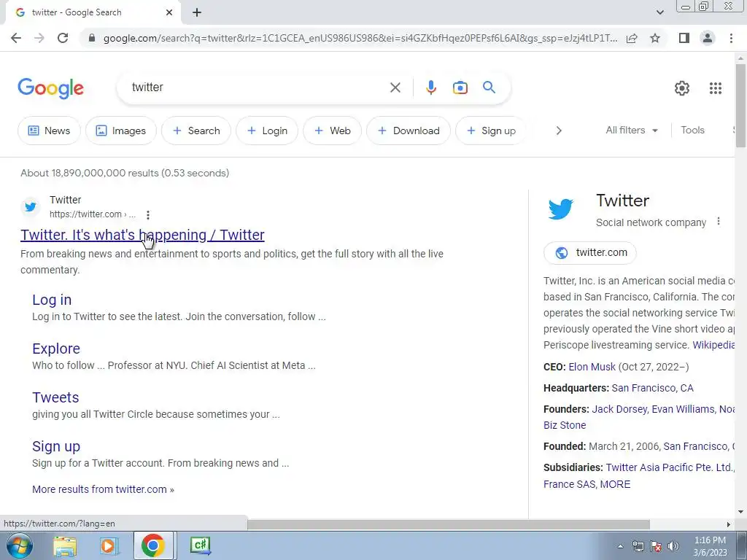Screen dimensions: 747x560
Task: Visit the twitter.com website button
Action: point(589,252)
